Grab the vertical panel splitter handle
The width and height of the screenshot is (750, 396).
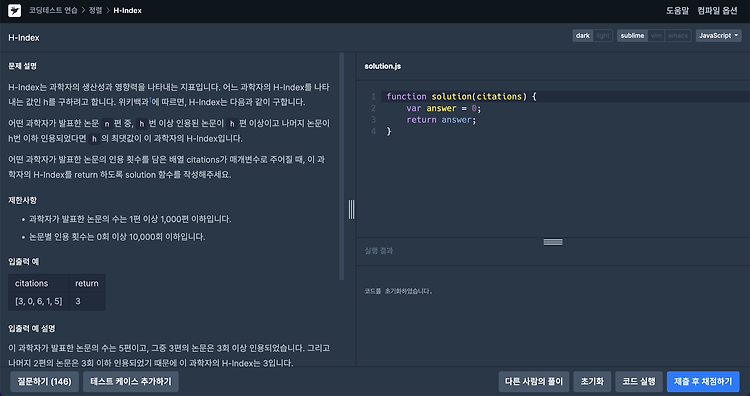point(352,209)
